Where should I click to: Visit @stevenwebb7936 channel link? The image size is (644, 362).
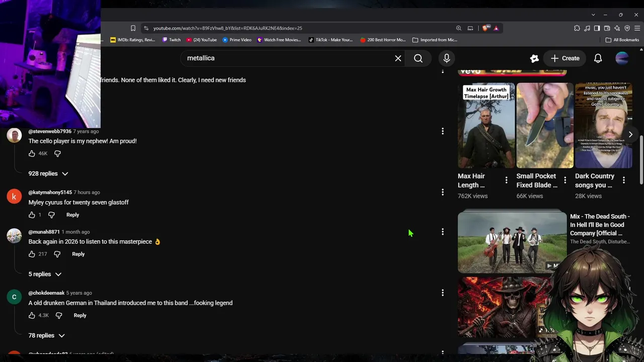click(50, 131)
